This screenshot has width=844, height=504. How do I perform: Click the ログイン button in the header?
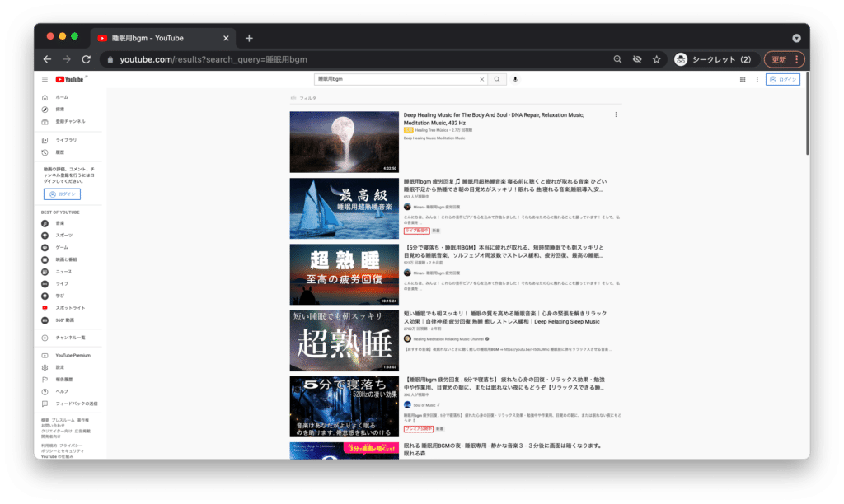pos(783,79)
